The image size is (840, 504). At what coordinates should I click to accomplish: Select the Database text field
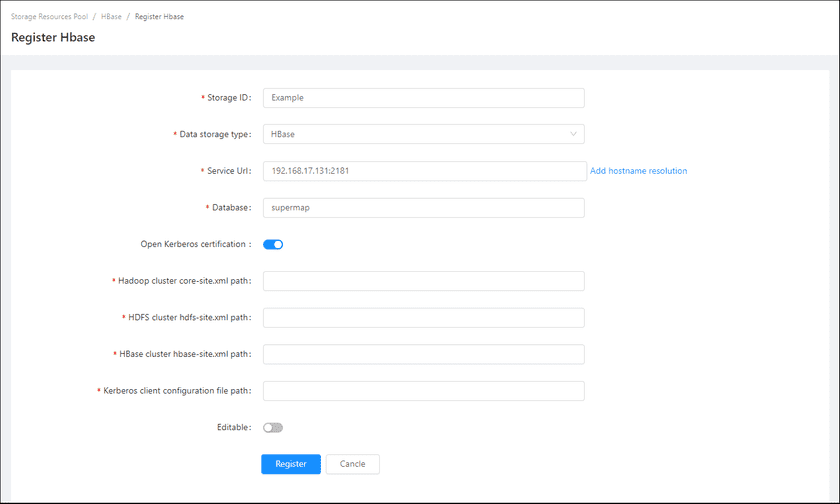point(423,208)
